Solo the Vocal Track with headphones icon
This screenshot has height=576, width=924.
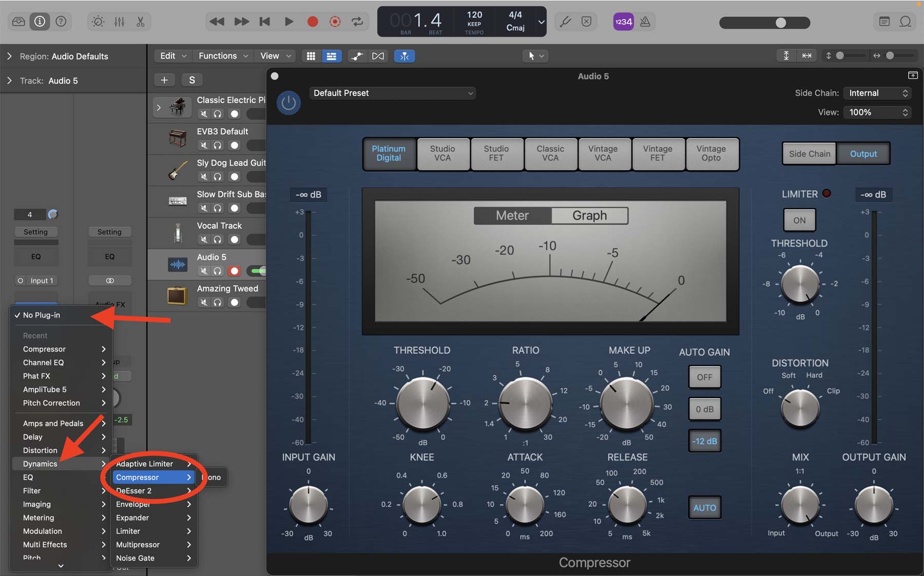pos(218,240)
